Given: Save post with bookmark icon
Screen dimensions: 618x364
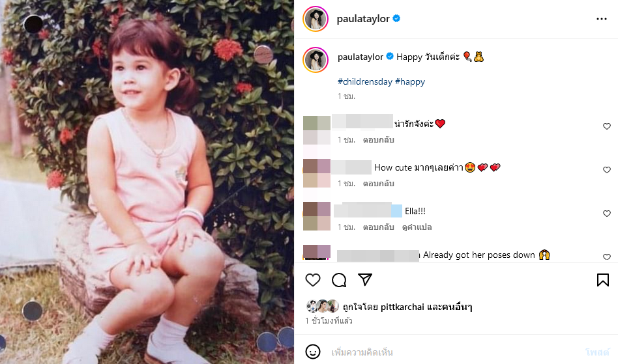Looking at the screenshot, I should pos(602,280).
